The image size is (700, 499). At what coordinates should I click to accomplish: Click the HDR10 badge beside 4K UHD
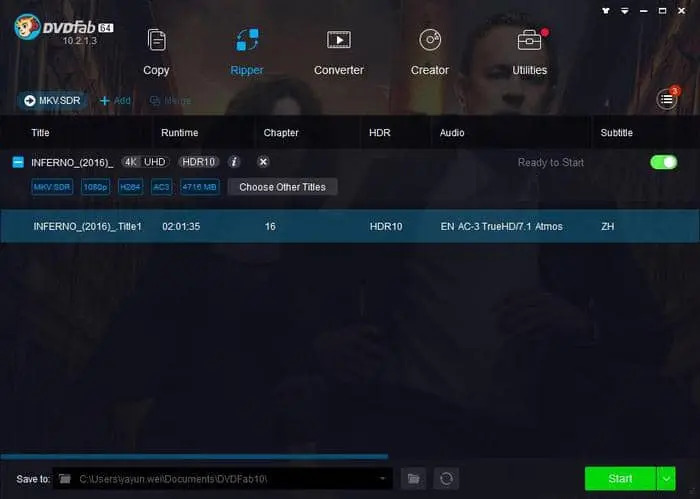click(x=199, y=162)
